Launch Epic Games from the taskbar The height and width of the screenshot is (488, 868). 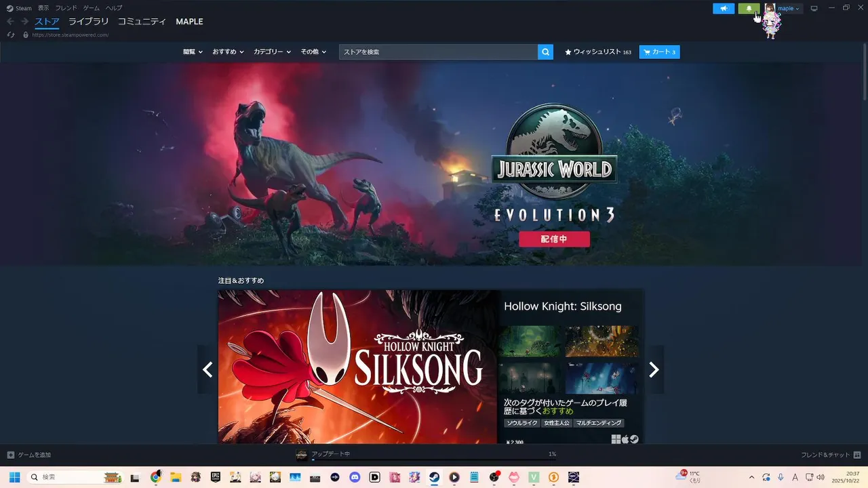coord(216,477)
